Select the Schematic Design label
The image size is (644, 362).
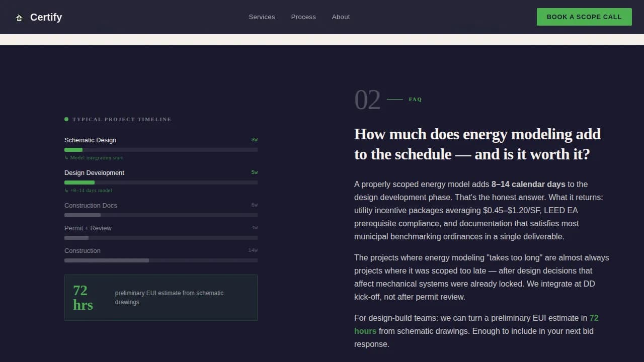90,140
